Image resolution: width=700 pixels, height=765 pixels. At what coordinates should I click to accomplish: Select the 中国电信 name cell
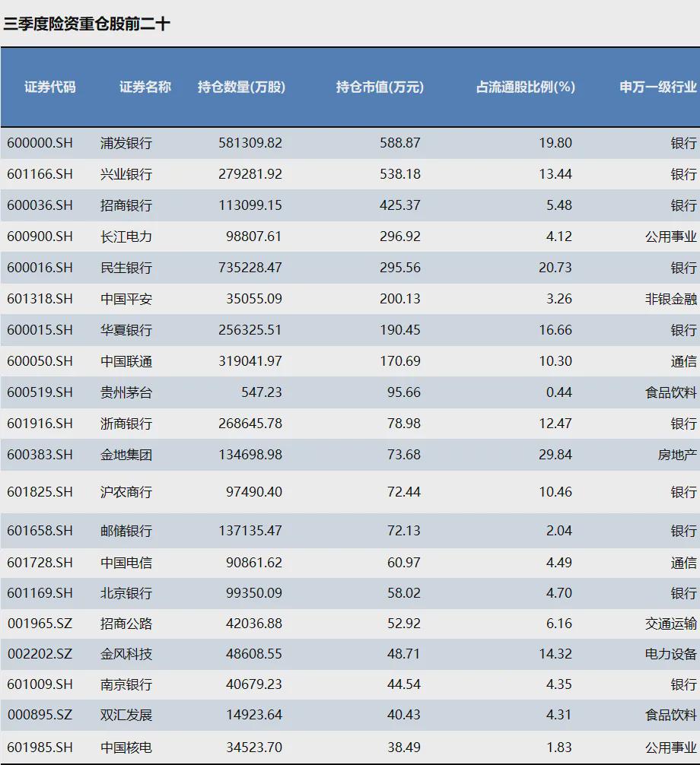coord(126,563)
